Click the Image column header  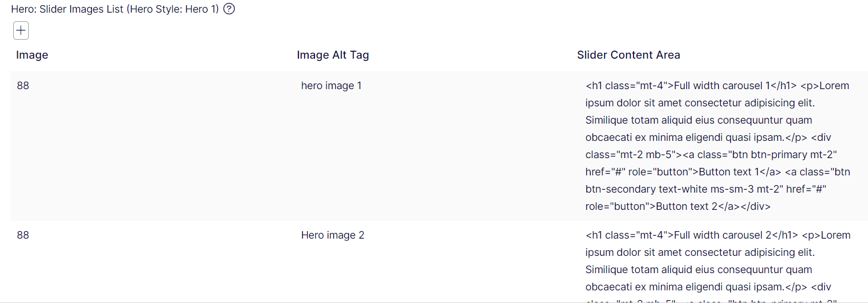pos(32,55)
